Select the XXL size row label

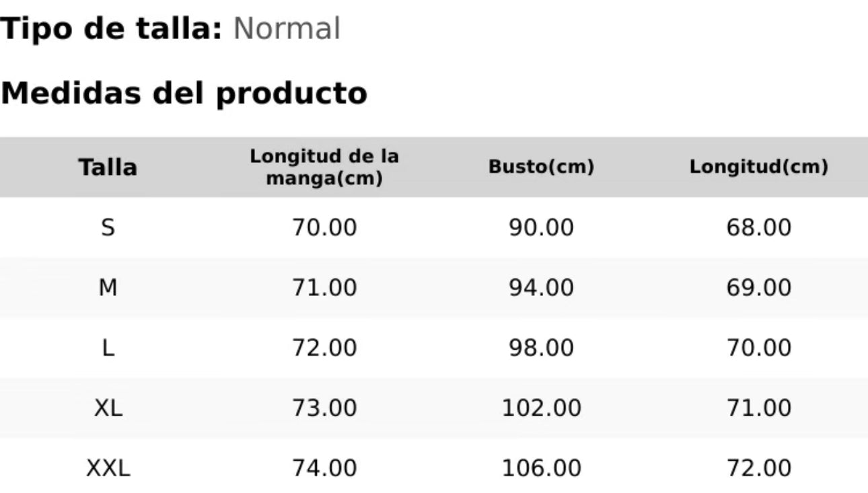click(x=108, y=467)
